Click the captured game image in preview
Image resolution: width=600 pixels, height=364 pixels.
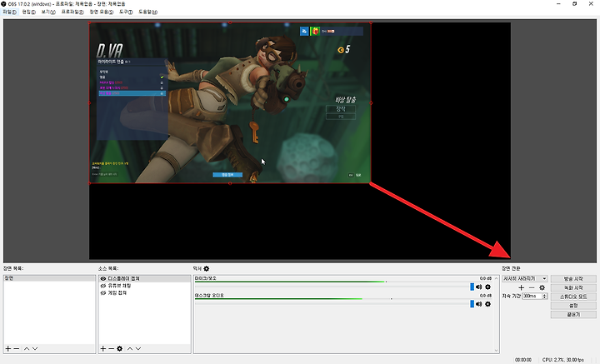230,102
